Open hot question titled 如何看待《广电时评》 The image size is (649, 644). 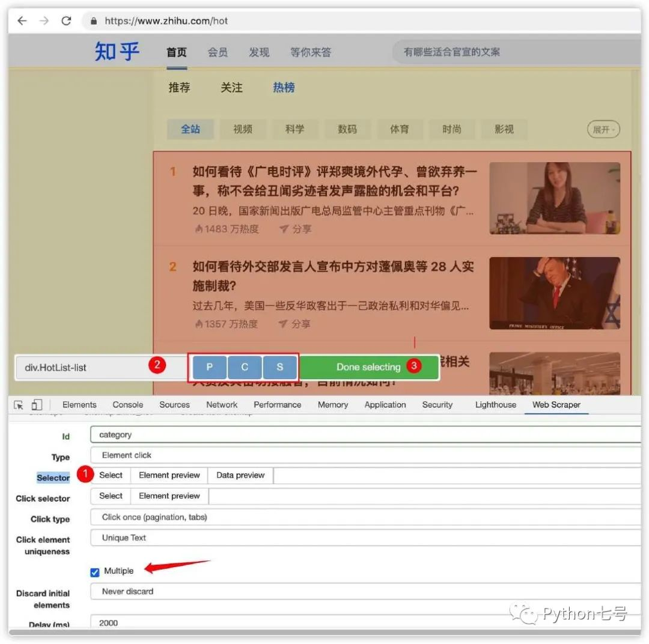[335, 181]
